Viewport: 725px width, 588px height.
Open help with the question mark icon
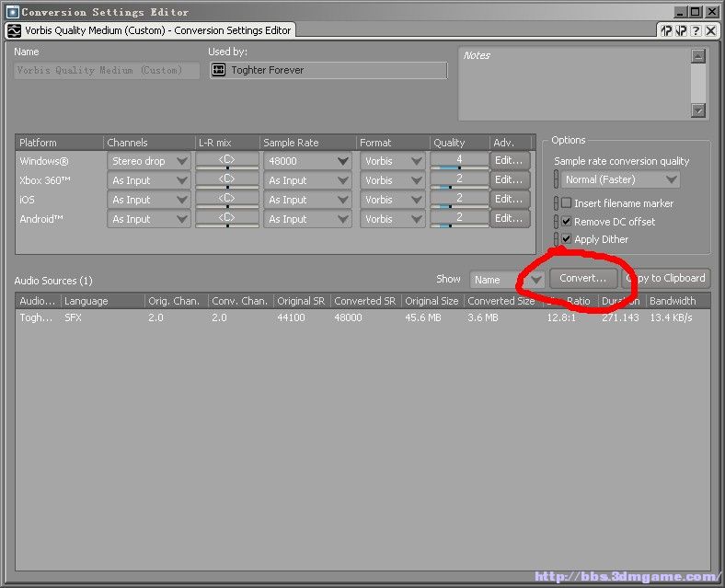(x=696, y=31)
